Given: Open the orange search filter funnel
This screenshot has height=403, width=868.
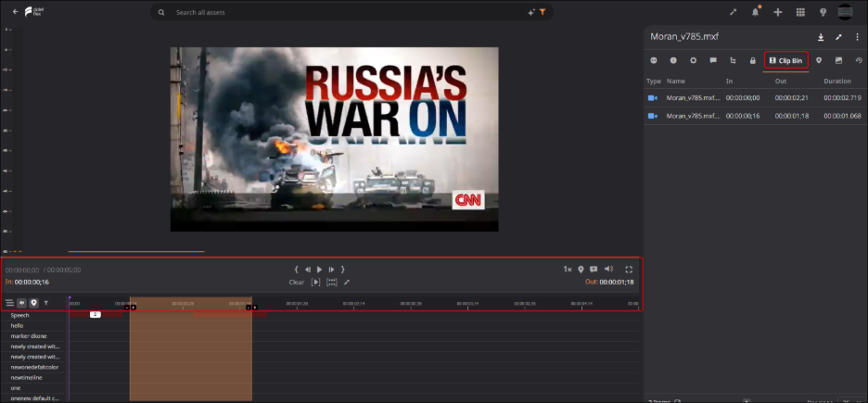Looking at the screenshot, I should click(543, 12).
